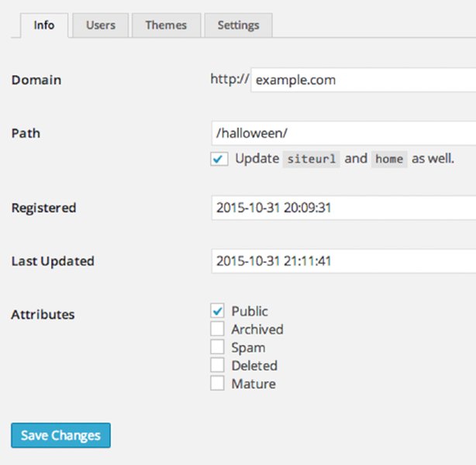Click the Domain input field

point(363,80)
